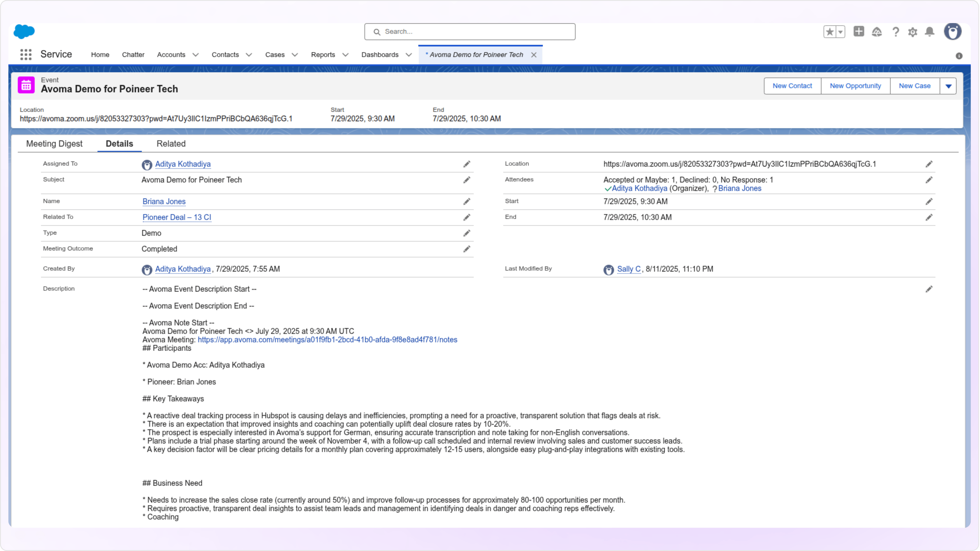Edit the Related To field pencil
The height and width of the screenshot is (551, 980).
tap(467, 217)
